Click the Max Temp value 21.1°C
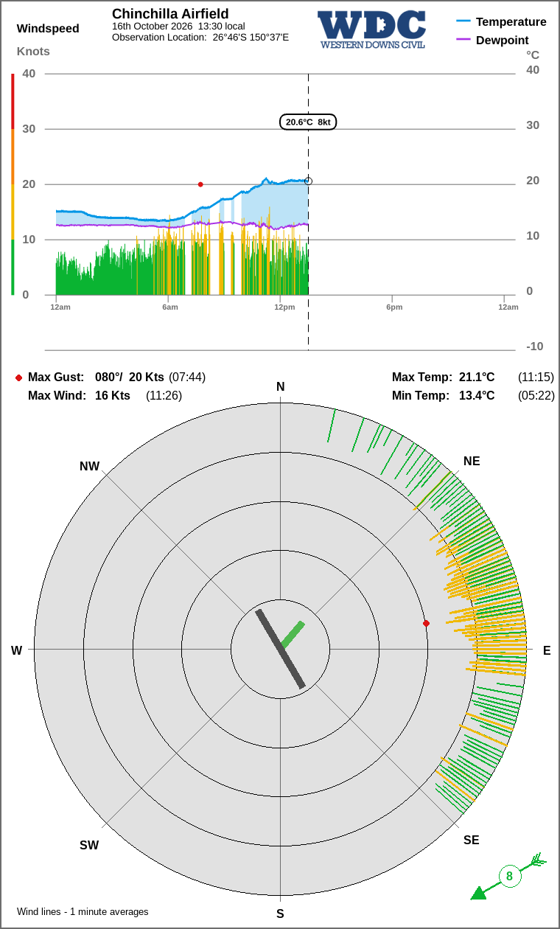Screen dimensions: 560x929 (x=477, y=377)
